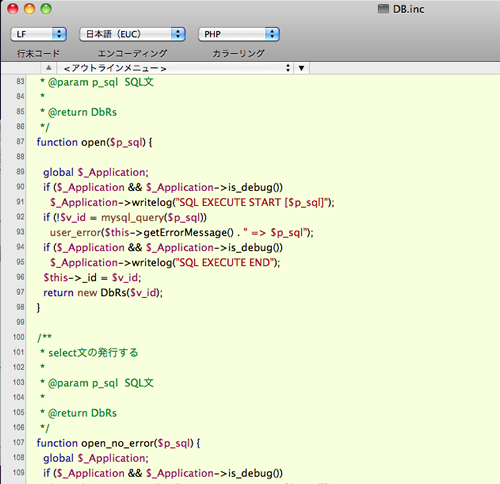The height and width of the screenshot is (484, 500).
Task: Open the アウトラインメニュー outline popup
Action: point(175,68)
